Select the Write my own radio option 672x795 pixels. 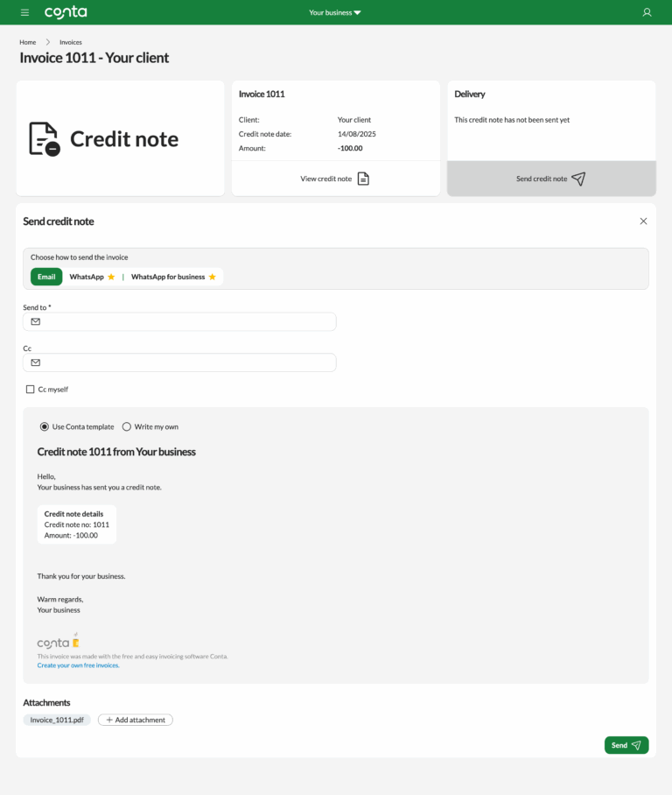pyautogui.click(x=125, y=426)
